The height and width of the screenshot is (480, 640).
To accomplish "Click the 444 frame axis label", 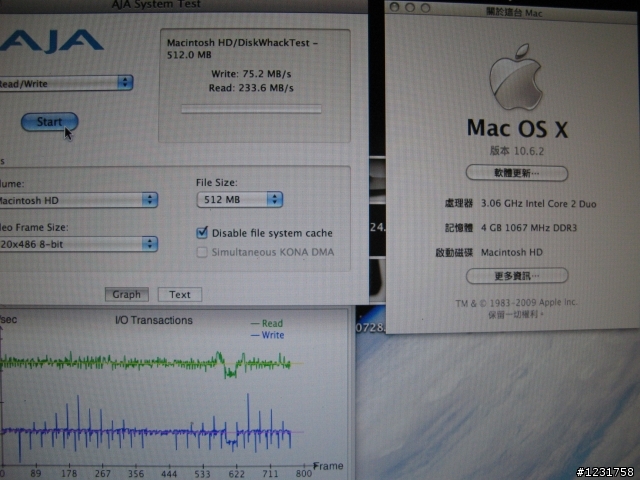I will [x=169, y=473].
